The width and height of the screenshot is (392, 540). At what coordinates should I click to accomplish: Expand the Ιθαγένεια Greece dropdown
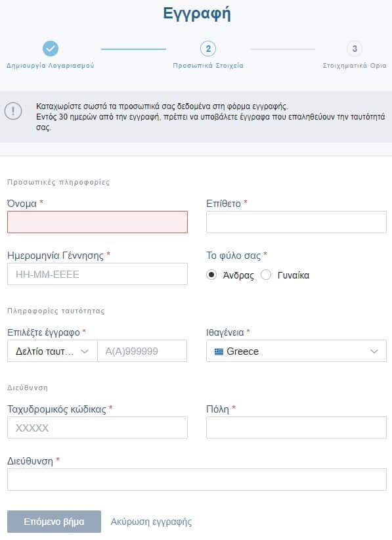296,351
